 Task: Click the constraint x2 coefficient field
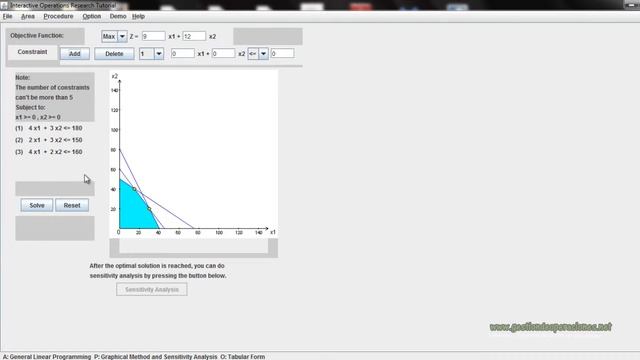pos(223,53)
